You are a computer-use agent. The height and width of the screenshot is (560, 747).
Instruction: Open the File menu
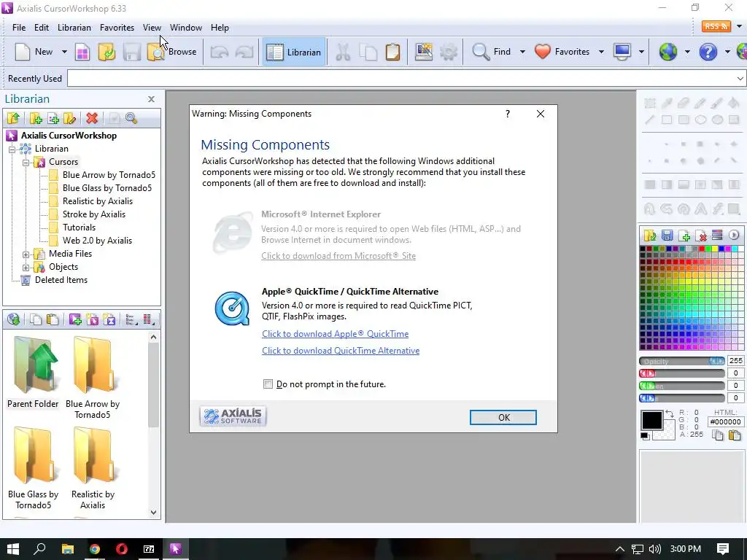[x=19, y=28]
